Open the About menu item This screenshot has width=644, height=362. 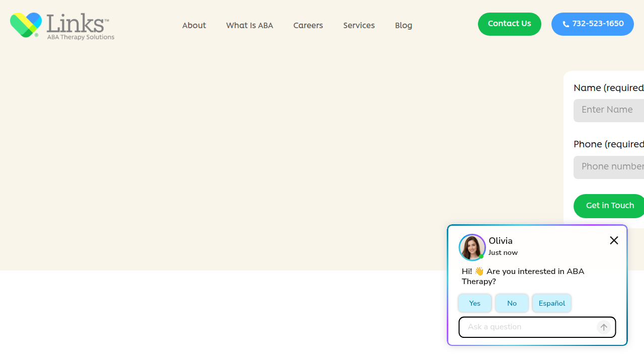pos(194,26)
